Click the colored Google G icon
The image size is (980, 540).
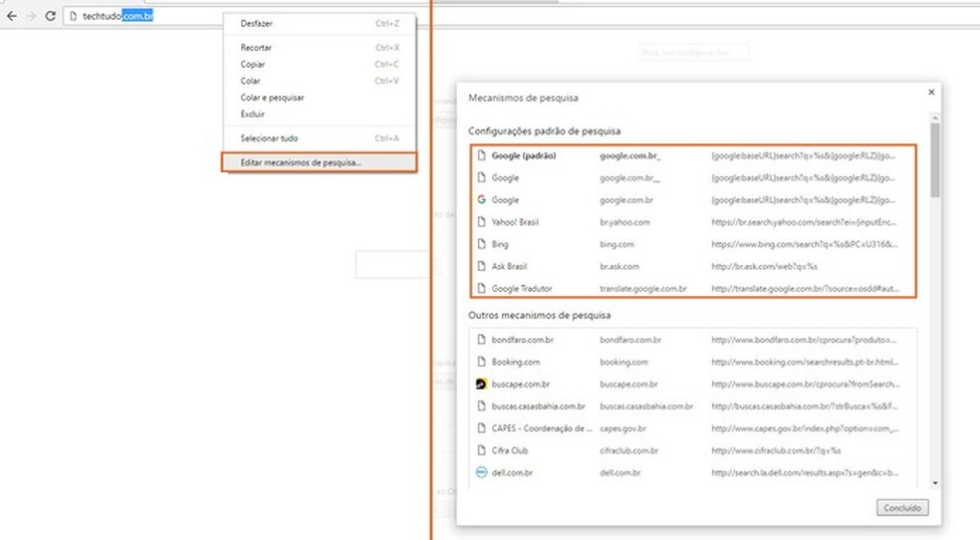[x=481, y=200]
